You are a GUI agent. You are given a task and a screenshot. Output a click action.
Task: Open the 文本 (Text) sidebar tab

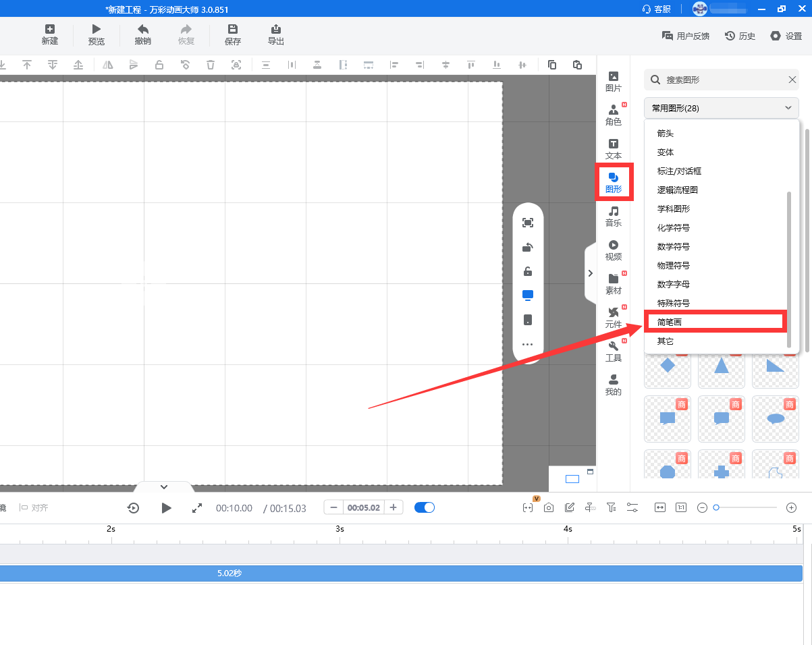tap(614, 148)
